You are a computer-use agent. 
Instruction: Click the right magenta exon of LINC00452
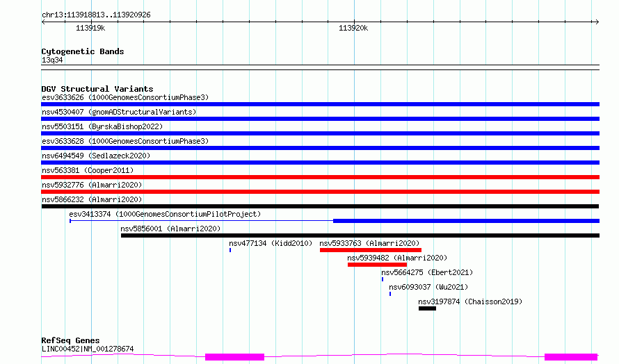pos(571,357)
